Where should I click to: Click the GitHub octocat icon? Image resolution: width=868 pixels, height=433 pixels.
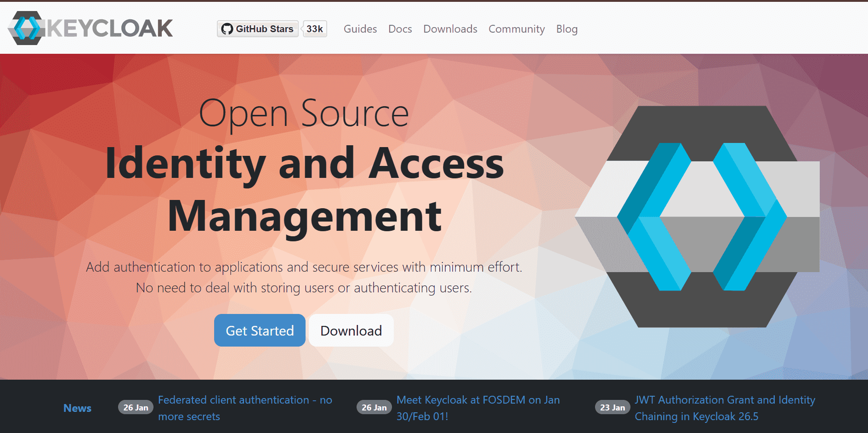coord(227,29)
